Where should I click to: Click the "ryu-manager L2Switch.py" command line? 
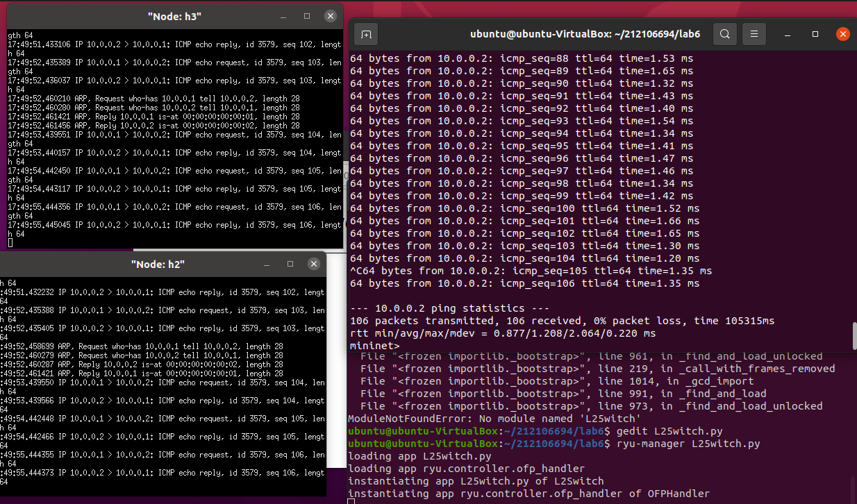click(688, 444)
